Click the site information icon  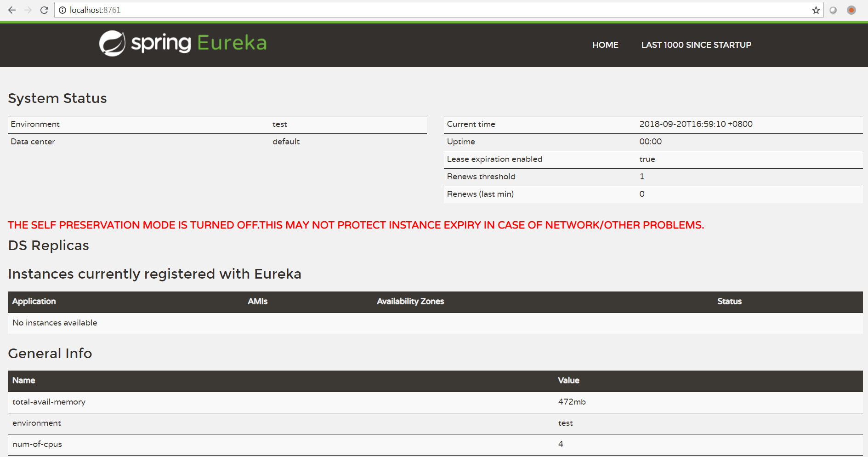(x=62, y=10)
